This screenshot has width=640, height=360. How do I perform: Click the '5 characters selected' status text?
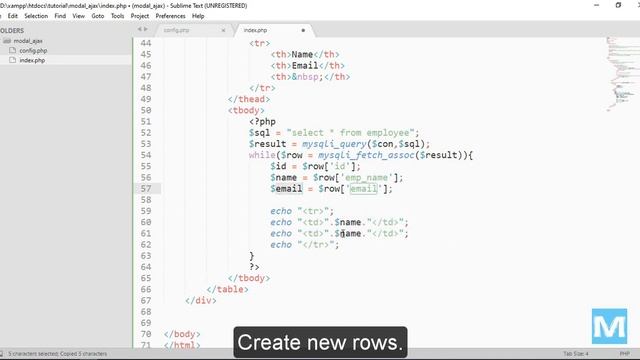[58, 353]
